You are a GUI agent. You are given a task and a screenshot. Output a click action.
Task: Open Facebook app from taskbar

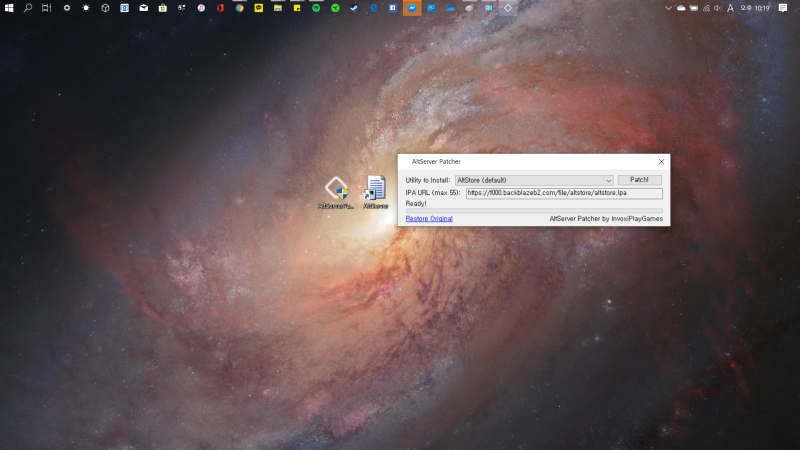coord(392,8)
